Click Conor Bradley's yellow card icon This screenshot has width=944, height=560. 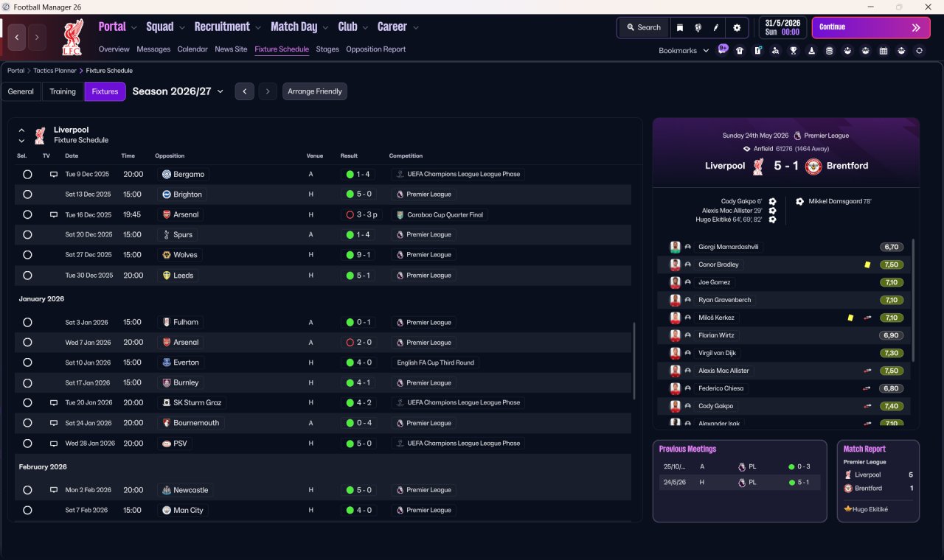click(867, 265)
